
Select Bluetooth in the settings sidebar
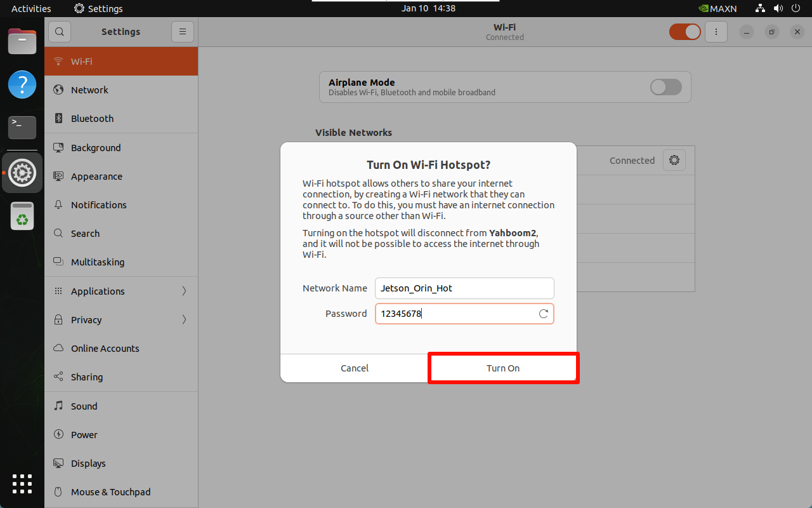93,119
